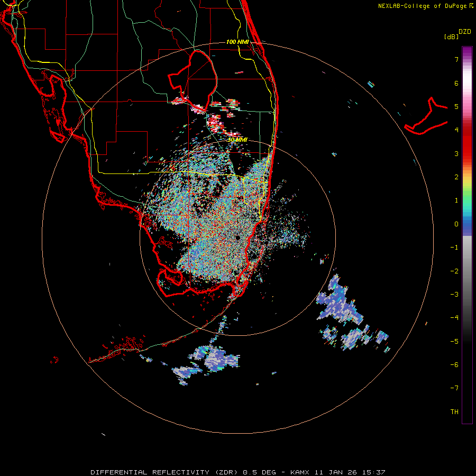Click the black radar site dot

tap(237, 237)
